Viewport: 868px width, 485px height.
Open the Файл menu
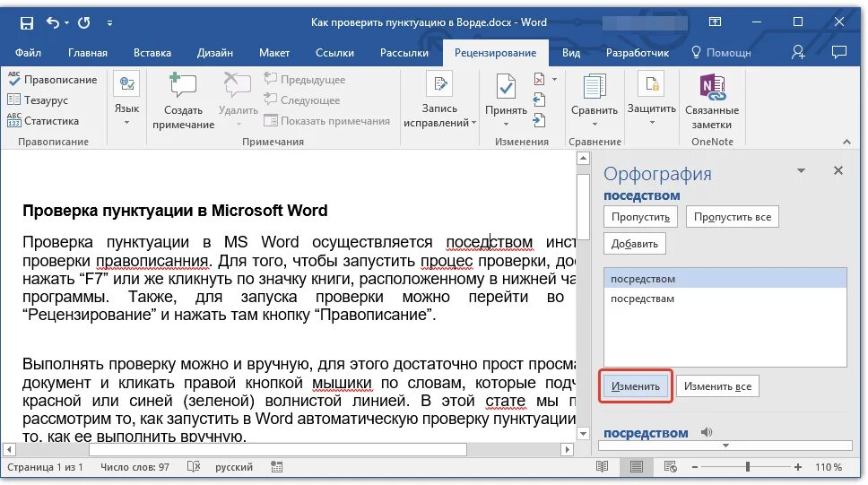tap(28, 53)
